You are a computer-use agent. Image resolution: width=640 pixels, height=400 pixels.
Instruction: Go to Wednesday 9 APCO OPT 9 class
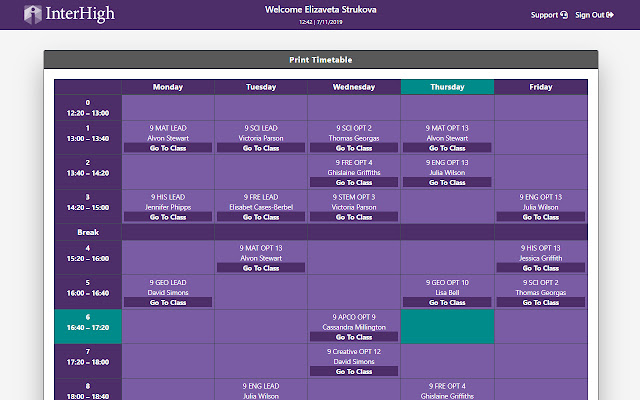354,337
